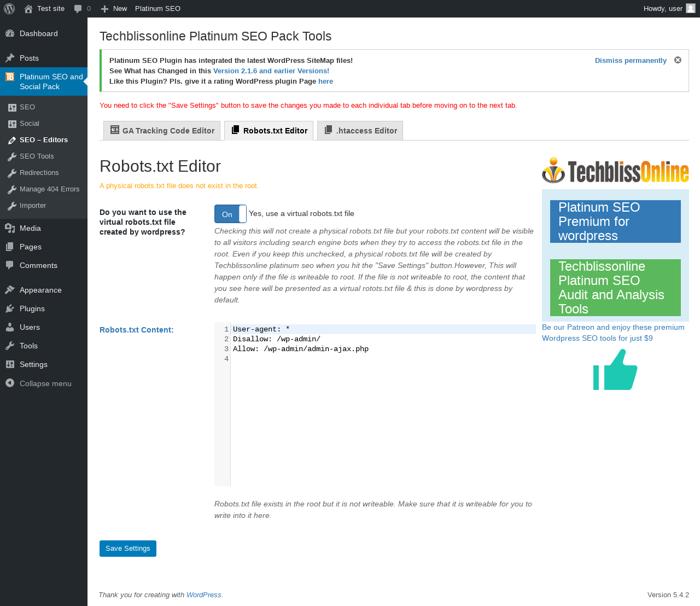Switch to the GA Tracking Code Editor tab
The width and height of the screenshot is (700, 606).
[x=162, y=131]
